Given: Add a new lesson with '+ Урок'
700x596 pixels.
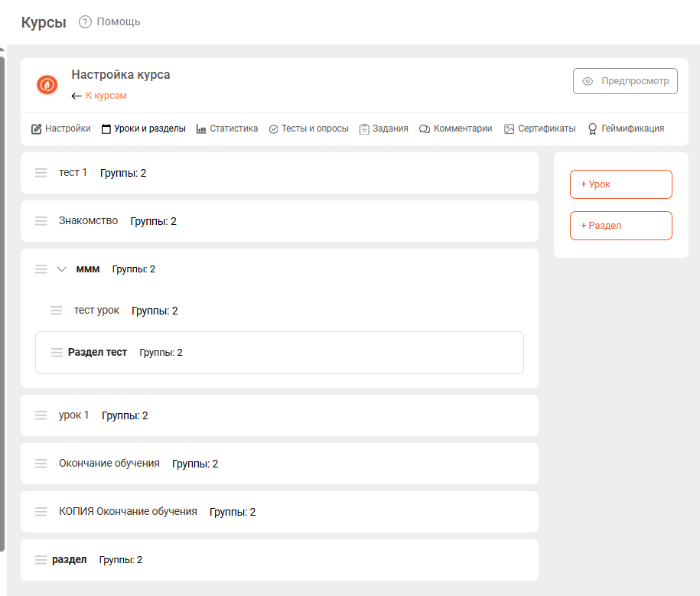Looking at the screenshot, I should click(x=620, y=184).
